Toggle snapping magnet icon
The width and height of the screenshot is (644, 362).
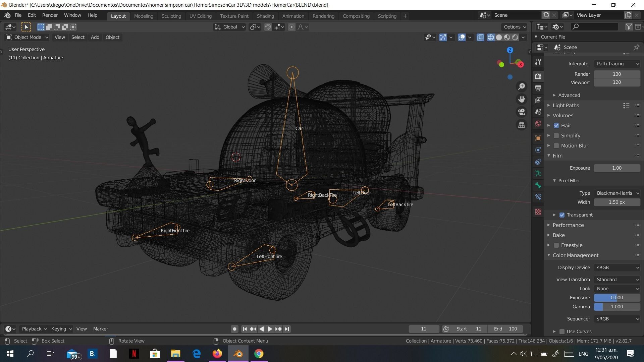pyautogui.click(x=268, y=27)
